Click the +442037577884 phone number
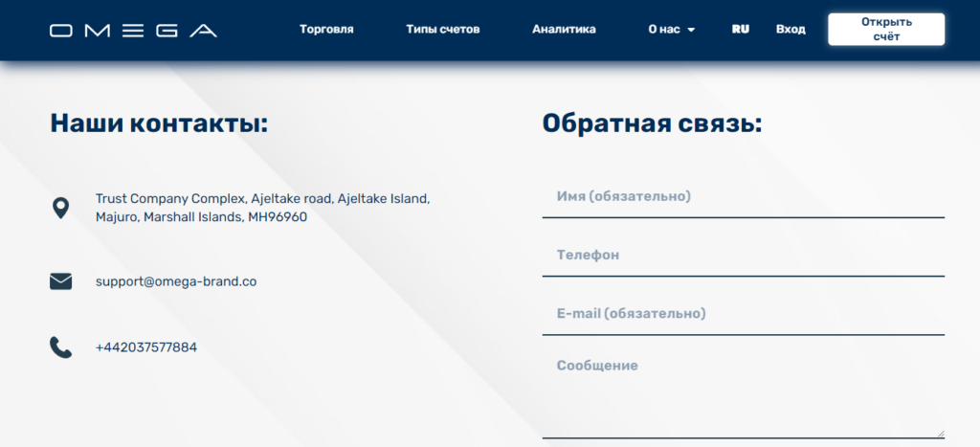The image size is (980, 447). 146,347
